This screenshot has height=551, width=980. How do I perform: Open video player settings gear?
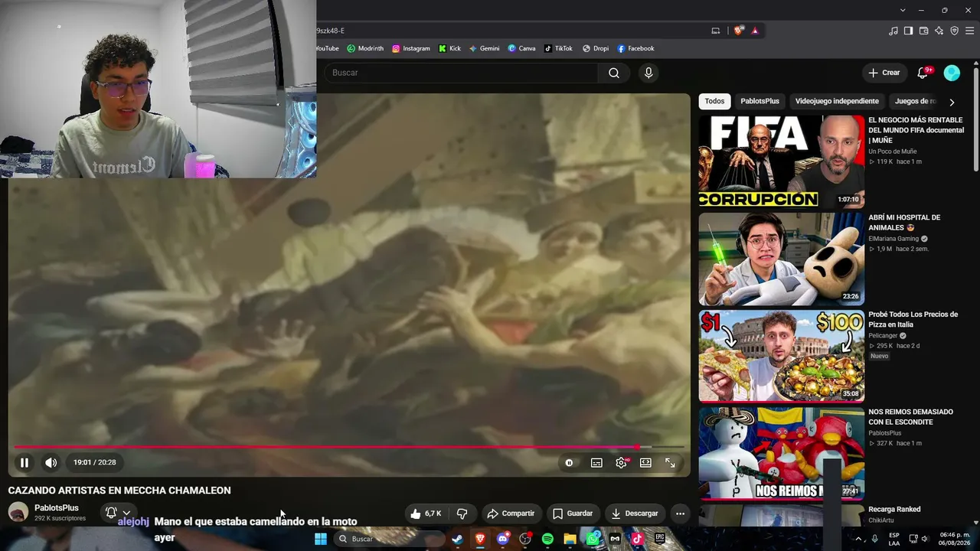(621, 462)
